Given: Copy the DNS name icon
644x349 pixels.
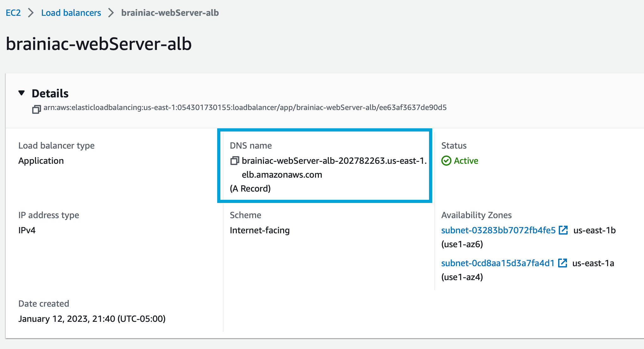Looking at the screenshot, I should [x=235, y=161].
